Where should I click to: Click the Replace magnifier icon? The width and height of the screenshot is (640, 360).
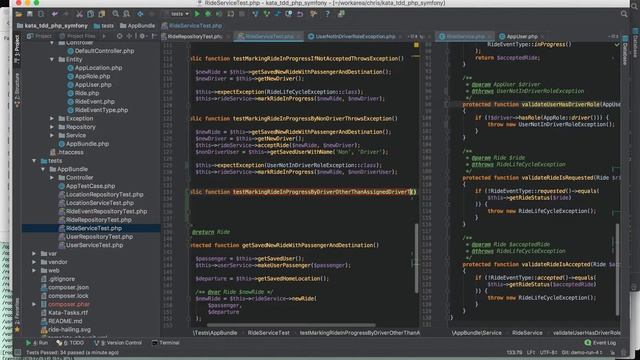click(x=127, y=14)
